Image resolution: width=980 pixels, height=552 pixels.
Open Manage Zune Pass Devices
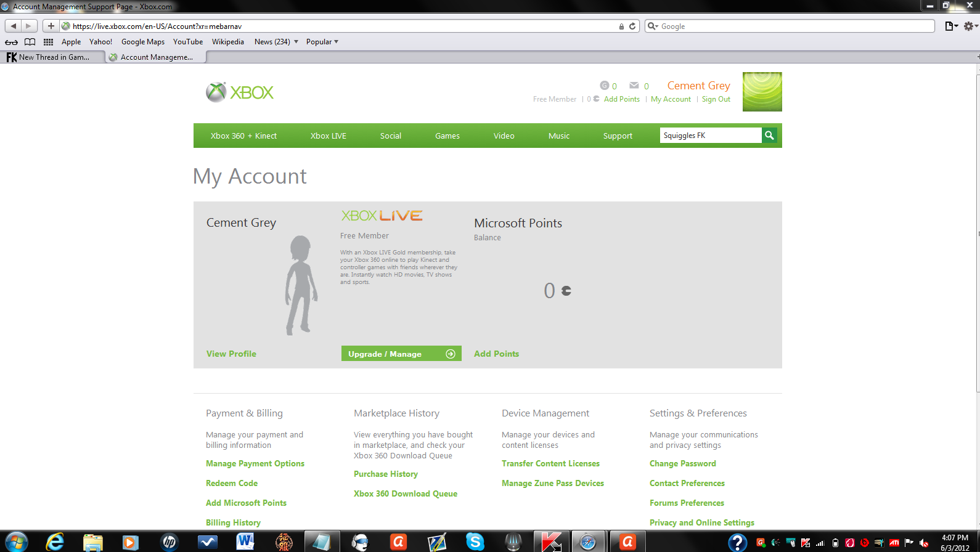[x=553, y=484]
